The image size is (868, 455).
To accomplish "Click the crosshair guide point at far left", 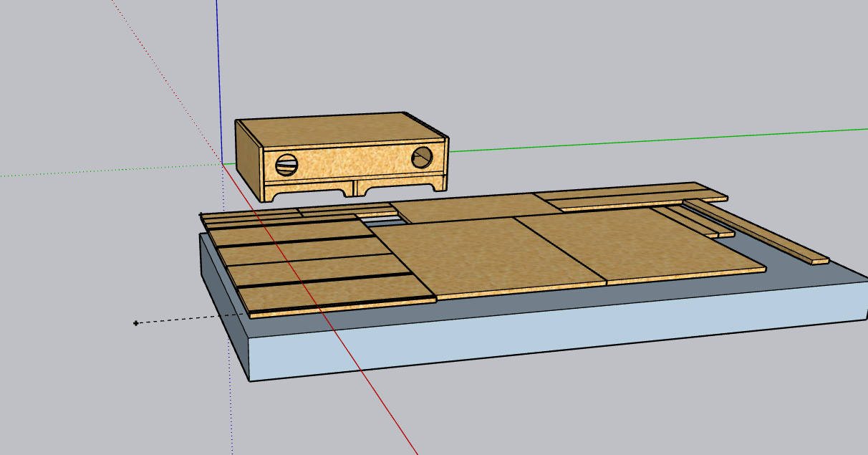I will point(136,323).
